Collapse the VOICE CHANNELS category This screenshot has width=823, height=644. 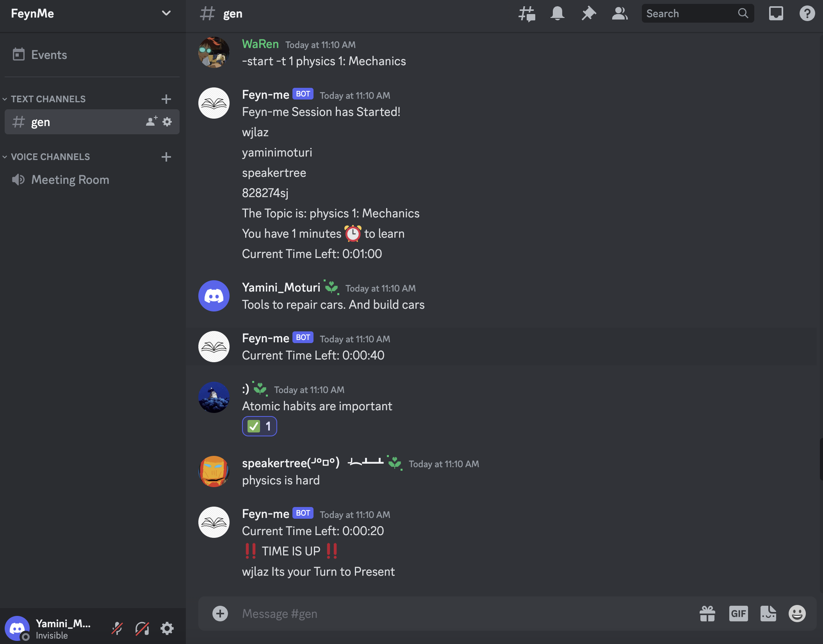(x=50, y=157)
